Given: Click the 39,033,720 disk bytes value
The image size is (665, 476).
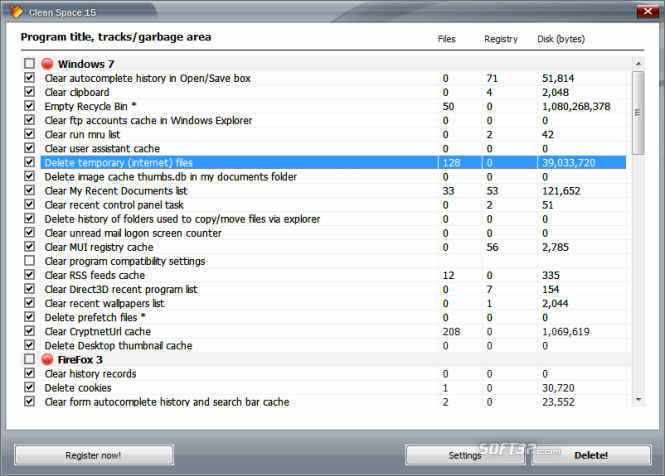Looking at the screenshot, I should click(569, 163).
